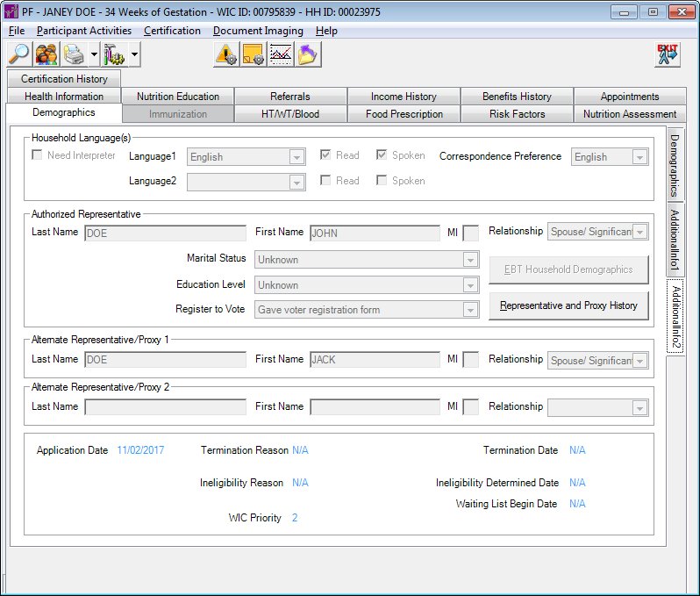Screen dimensions: 700x596
Task: Toggle the Need Interpreter checkbox
Action: pyautogui.click(x=38, y=155)
